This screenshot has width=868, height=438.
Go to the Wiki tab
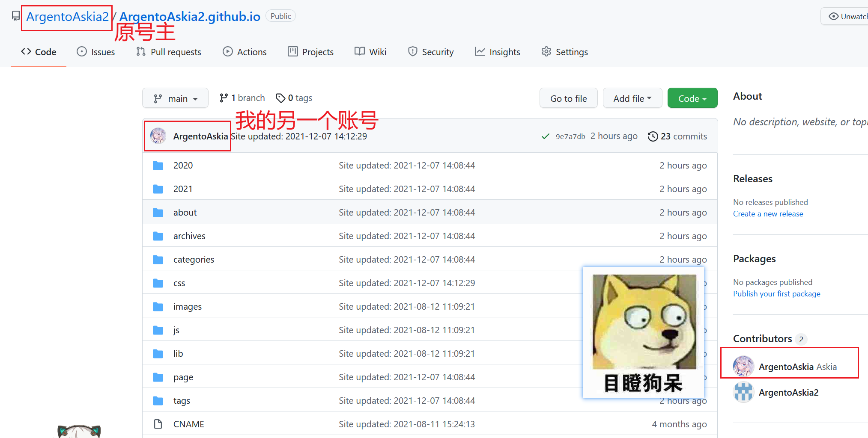(x=370, y=52)
